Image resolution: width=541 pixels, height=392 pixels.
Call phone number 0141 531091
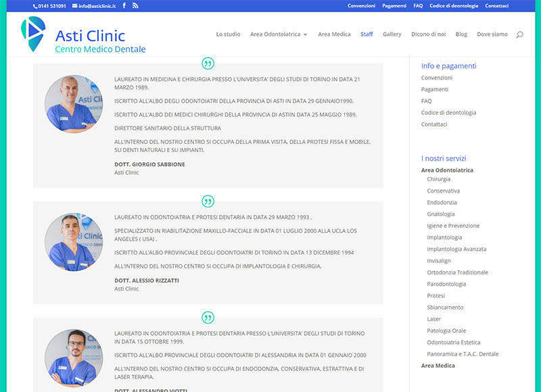49,6
